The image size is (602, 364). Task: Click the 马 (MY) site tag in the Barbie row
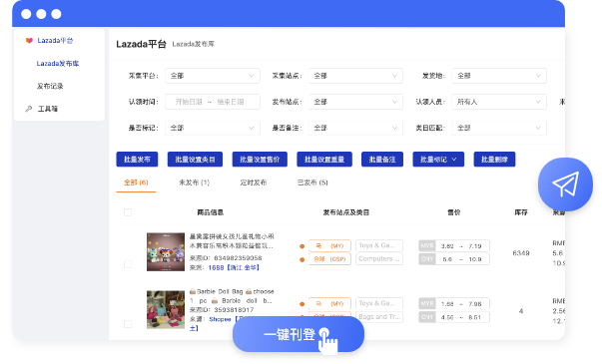pos(329,304)
